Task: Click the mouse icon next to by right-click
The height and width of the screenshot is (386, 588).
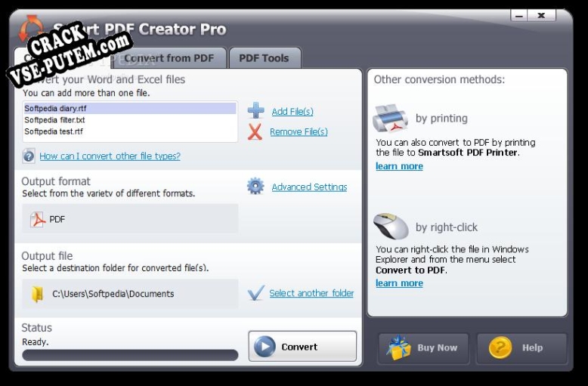Action: (391, 226)
